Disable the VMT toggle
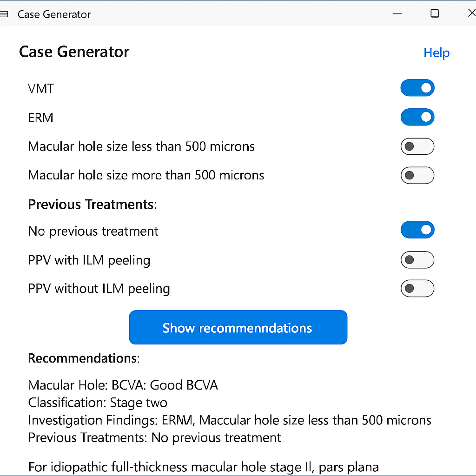Viewport: 476px width, 476px height. pos(417,88)
